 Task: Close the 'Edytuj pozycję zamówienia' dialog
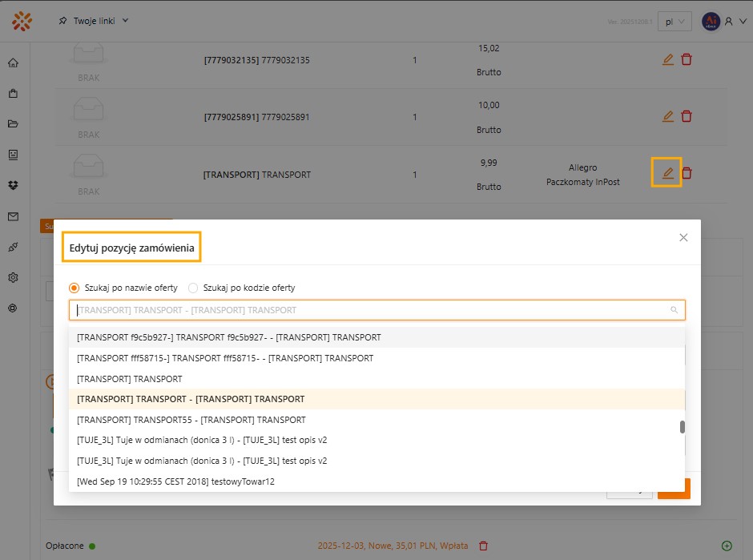click(x=683, y=237)
